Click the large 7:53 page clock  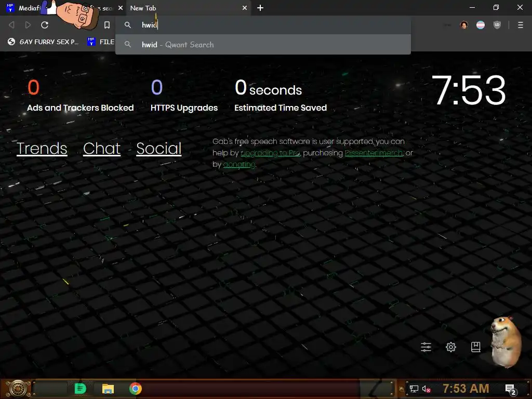click(x=469, y=90)
